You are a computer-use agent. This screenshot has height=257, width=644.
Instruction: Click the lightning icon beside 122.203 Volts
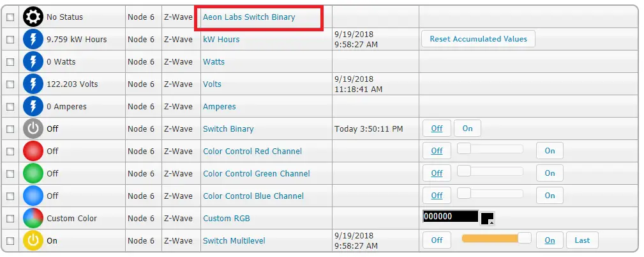pos(33,84)
